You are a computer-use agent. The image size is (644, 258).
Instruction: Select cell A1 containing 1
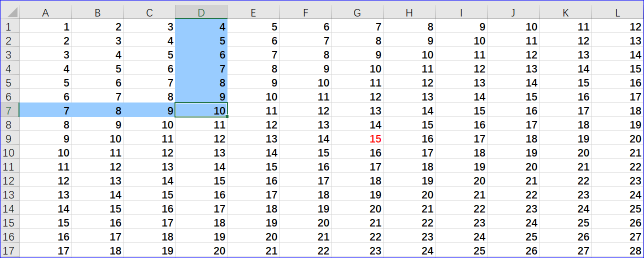pyautogui.click(x=45, y=26)
